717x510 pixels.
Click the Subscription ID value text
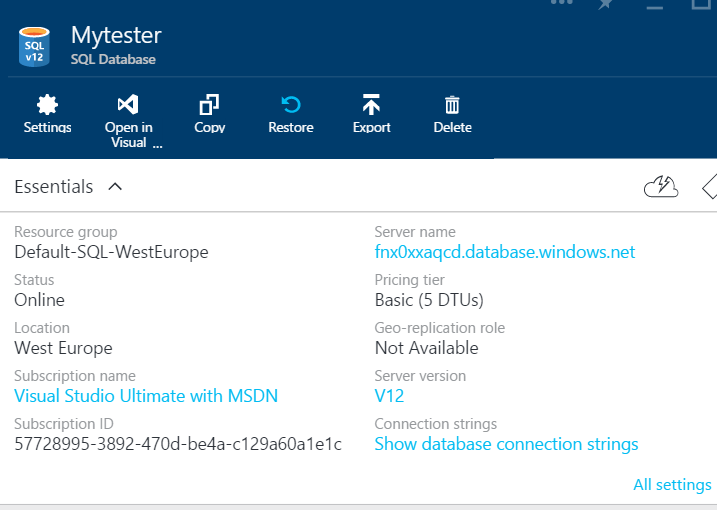178,444
